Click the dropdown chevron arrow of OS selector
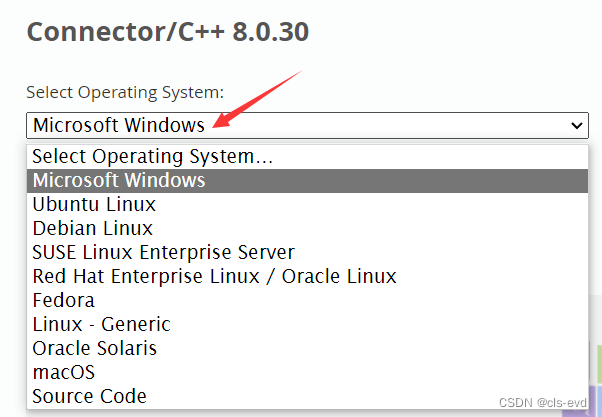This screenshot has height=417, width=602. [576, 125]
